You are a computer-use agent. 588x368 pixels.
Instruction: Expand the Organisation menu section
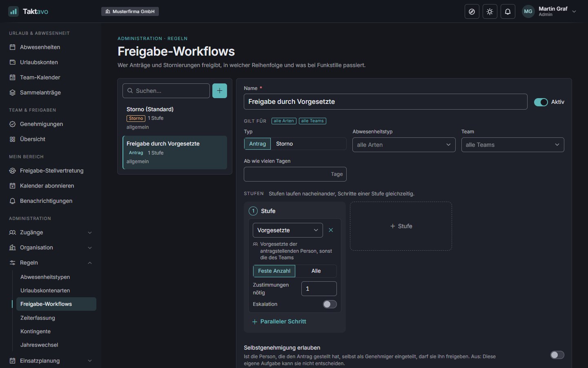coord(51,247)
